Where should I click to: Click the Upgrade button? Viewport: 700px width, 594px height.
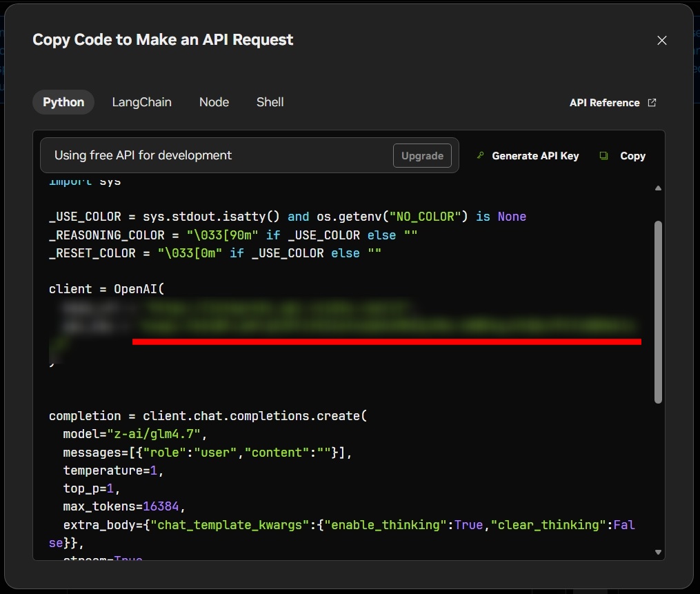click(x=422, y=155)
